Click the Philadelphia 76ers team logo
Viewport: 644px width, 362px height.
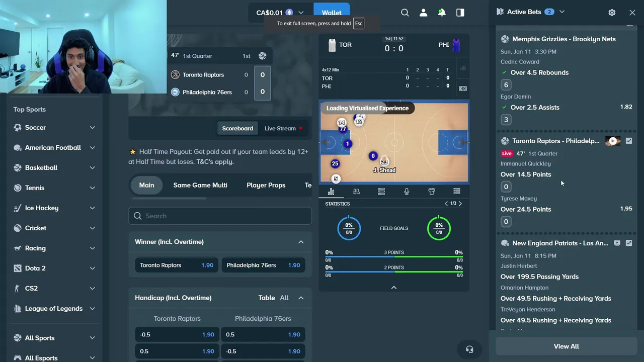pos(175,92)
